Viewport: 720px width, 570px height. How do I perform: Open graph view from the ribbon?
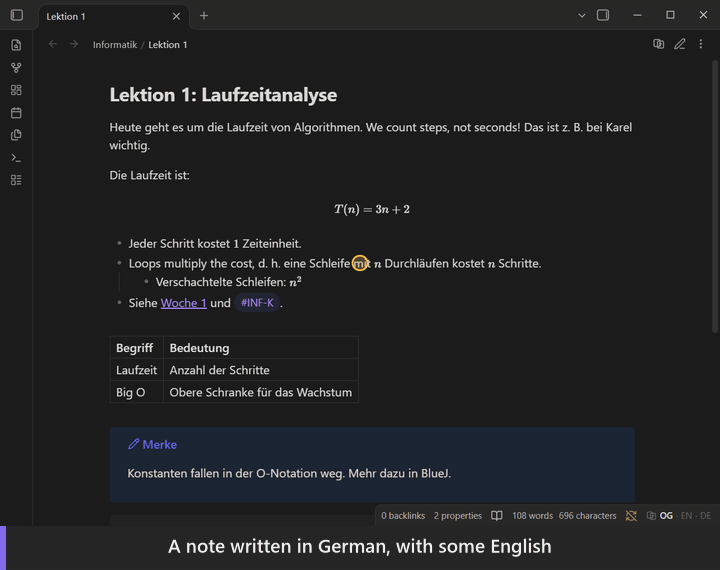click(16, 68)
